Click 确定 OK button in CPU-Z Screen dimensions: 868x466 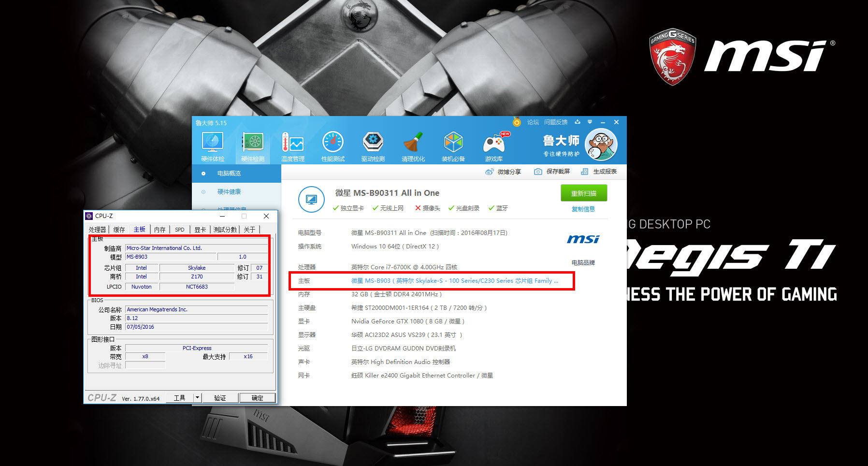pyautogui.click(x=257, y=398)
